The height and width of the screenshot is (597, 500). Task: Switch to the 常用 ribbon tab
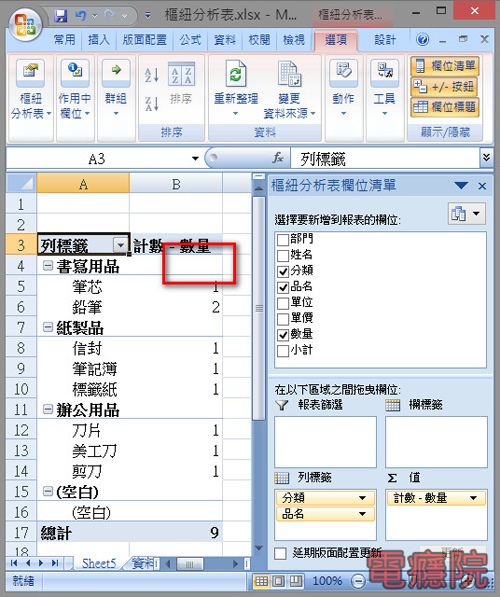coord(64,40)
